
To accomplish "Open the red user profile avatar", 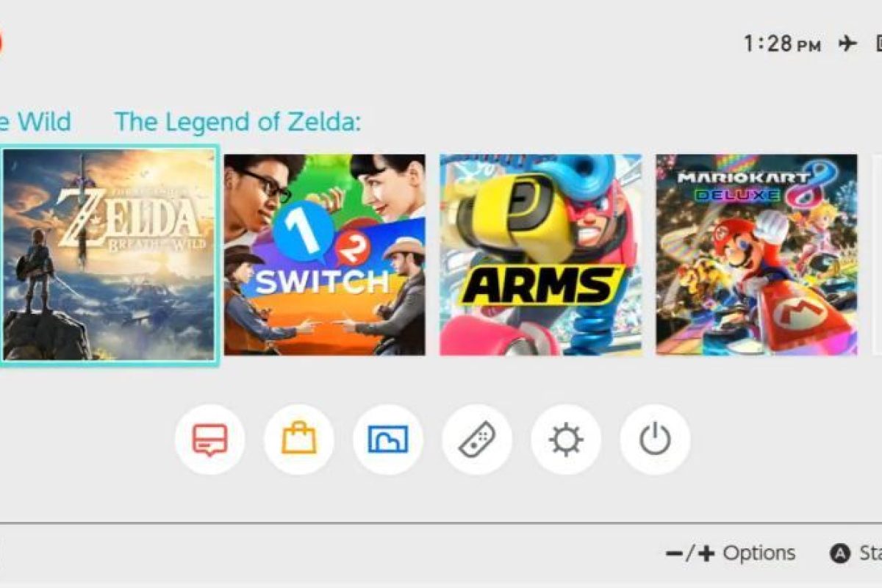I will (1, 43).
